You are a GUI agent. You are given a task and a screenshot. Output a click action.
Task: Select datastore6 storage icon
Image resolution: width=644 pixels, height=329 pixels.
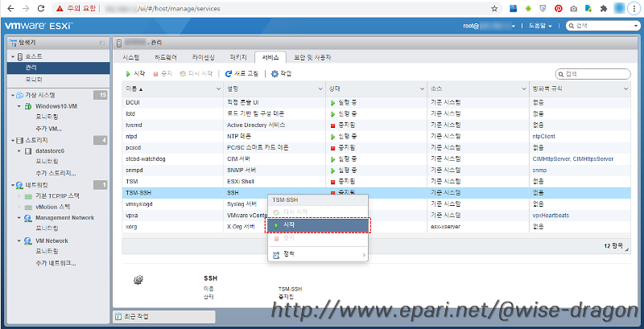(28, 151)
